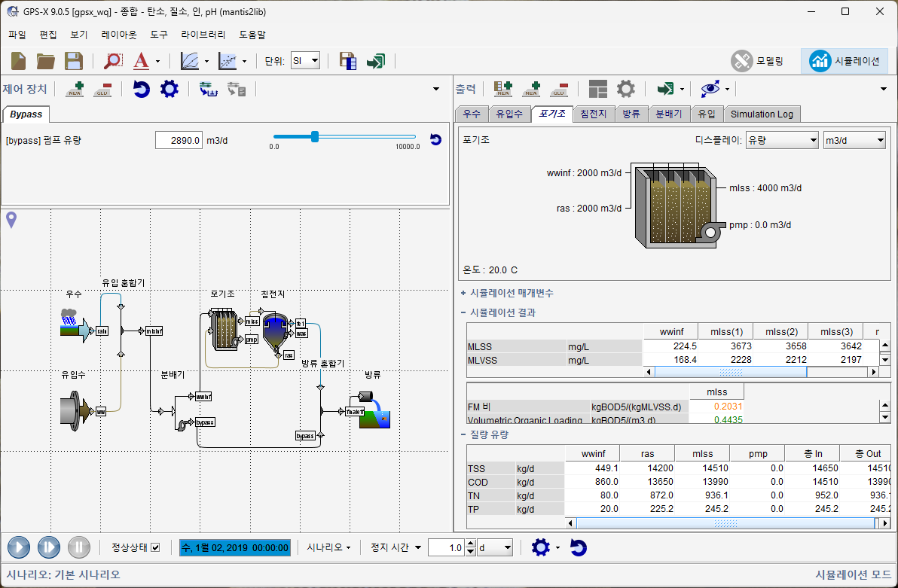Start simulation with play button
The image size is (898, 588).
click(x=19, y=547)
